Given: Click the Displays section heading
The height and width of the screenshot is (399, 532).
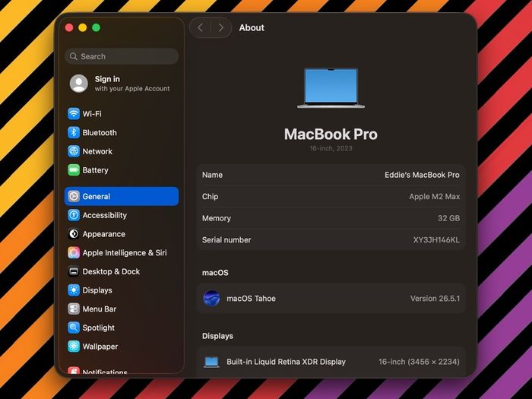Looking at the screenshot, I should click(x=217, y=336).
